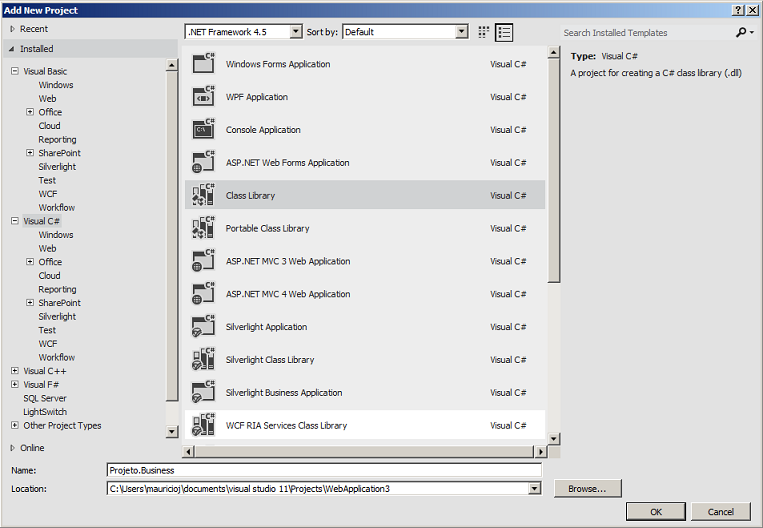Click the horizontal scrollbar right arrow
Image resolution: width=763 pixels, height=528 pixels.
(540, 452)
